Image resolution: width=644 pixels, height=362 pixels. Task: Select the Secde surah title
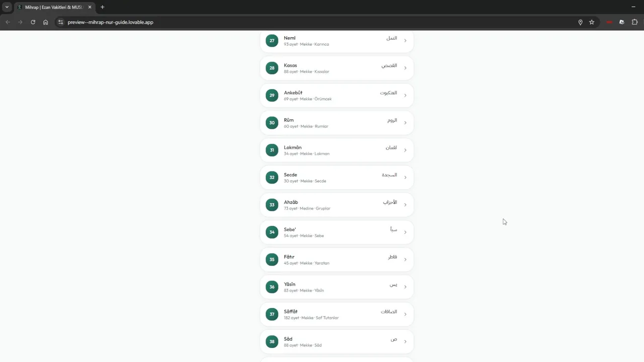pyautogui.click(x=290, y=175)
